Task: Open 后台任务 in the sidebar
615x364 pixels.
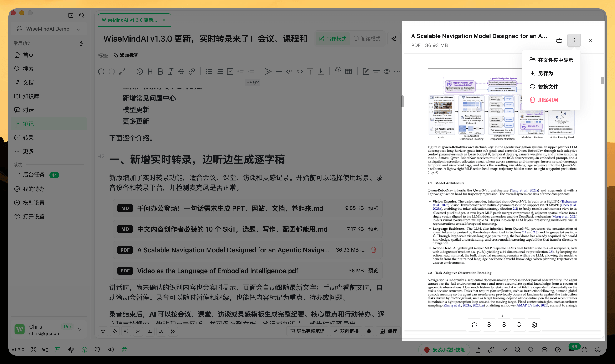Action: (x=49, y=175)
